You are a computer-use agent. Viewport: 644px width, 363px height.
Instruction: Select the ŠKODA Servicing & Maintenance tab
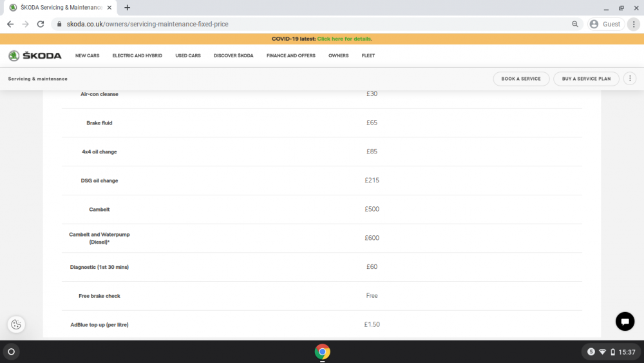[x=61, y=7]
